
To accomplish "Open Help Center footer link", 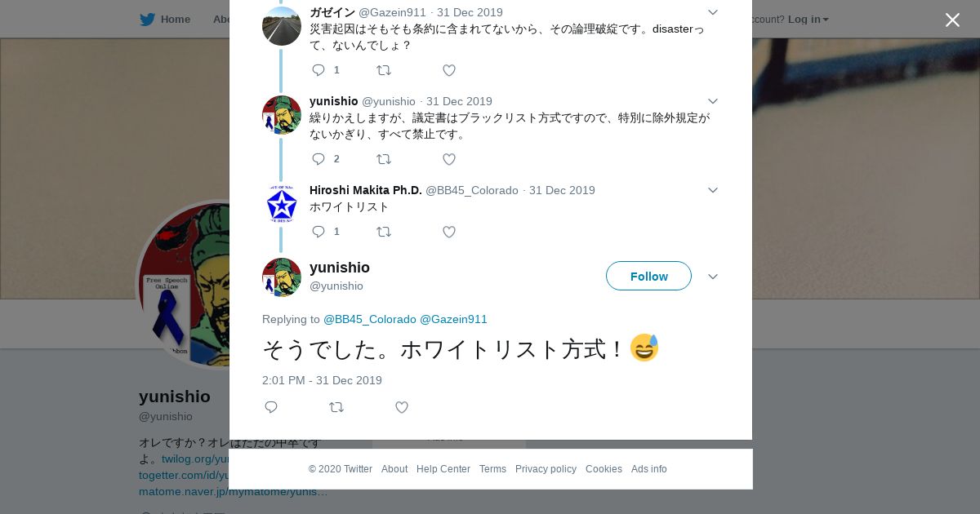I will pyautogui.click(x=443, y=469).
